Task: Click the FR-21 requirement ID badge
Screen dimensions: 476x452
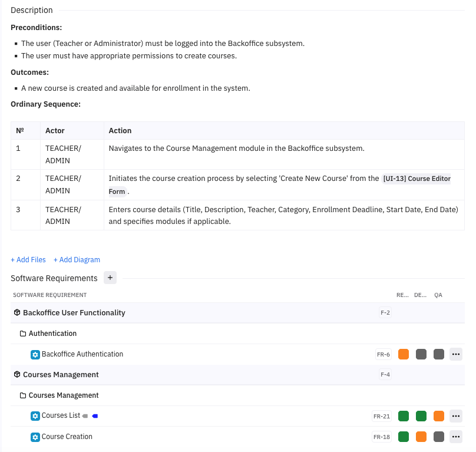Action: click(382, 417)
